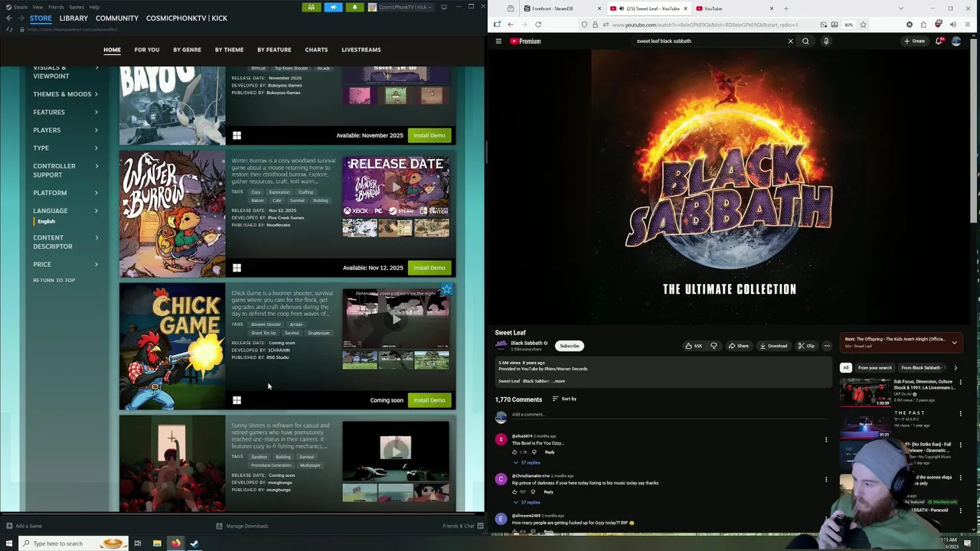Open YouTube notifications bell
This screenshot has width=980, height=551.
939,41
